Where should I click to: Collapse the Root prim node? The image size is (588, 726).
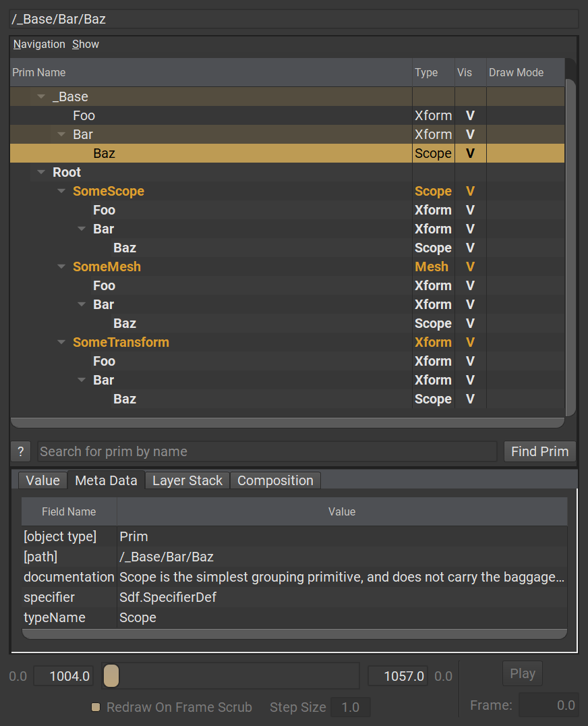click(x=42, y=173)
